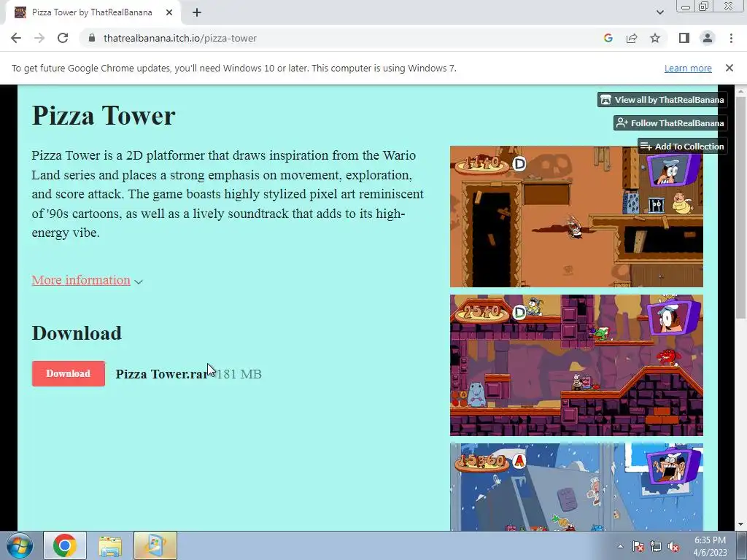747x560 pixels.
Task: Click the red Download button
Action: [x=68, y=373]
